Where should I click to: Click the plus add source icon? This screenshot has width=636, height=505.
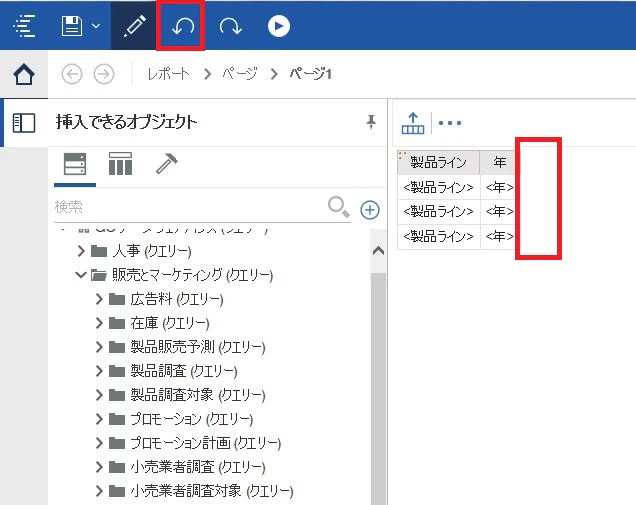[x=370, y=210]
